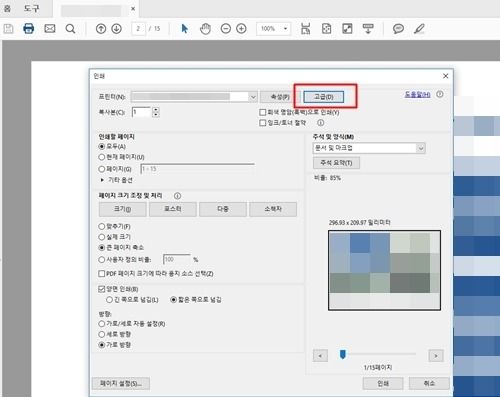
Task: Click the 주석 요약(T) button
Action: 336,163
